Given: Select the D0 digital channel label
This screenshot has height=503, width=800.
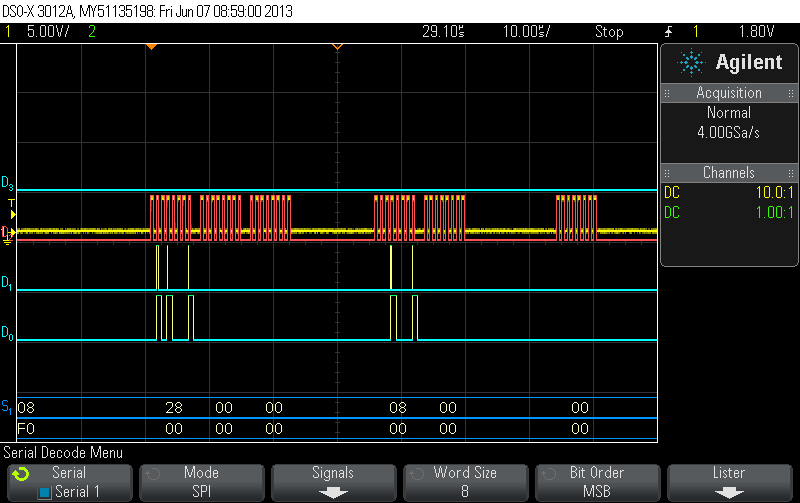Looking at the screenshot, I should click(7, 333).
